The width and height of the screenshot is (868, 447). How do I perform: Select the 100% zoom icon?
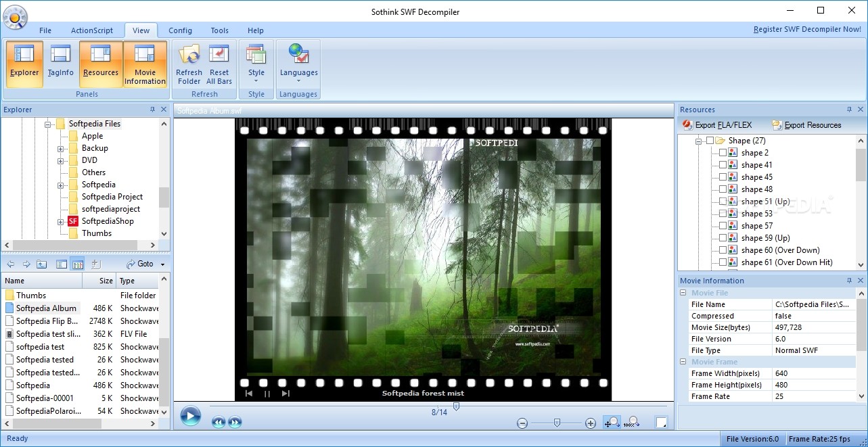pyautogui.click(x=631, y=423)
